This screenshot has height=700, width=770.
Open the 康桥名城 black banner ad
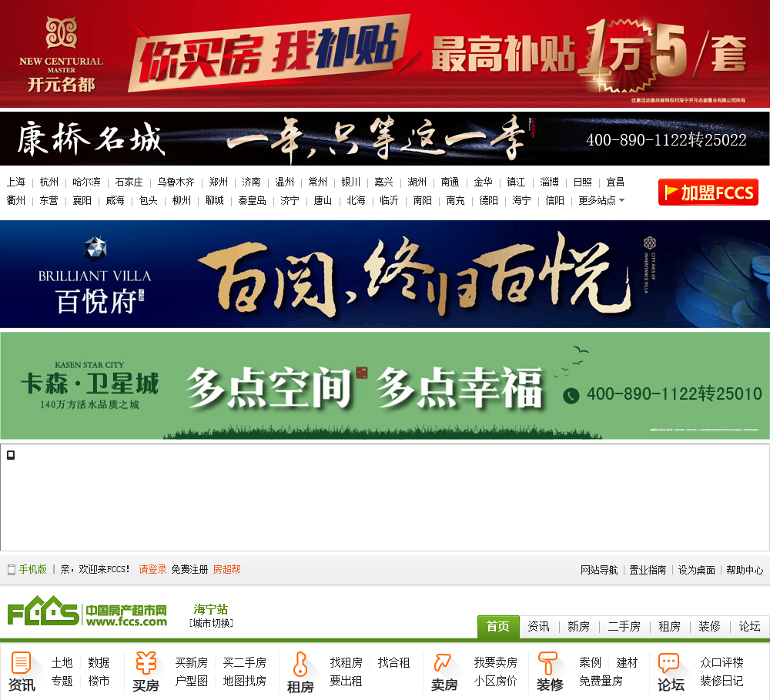385,139
